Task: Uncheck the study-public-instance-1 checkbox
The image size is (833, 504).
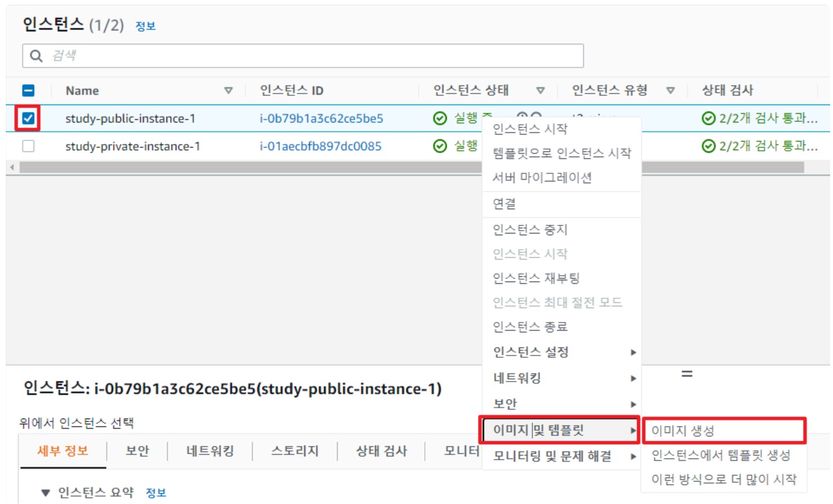Action: point(28,118)
